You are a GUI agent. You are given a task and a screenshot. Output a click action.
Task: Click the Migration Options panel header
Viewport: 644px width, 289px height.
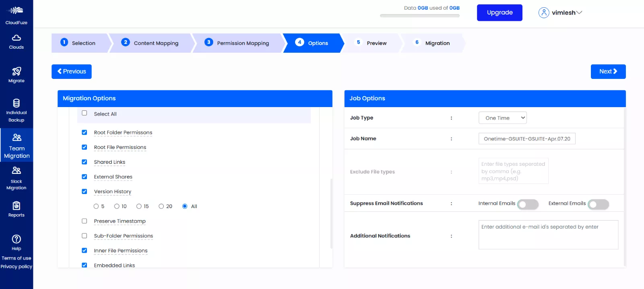click(195, 99)
